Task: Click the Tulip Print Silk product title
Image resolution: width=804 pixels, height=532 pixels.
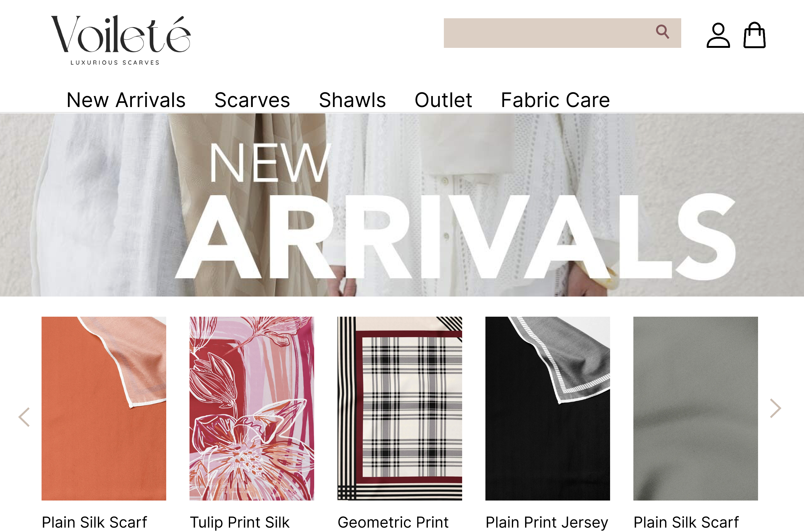Action: pos(240,523)
